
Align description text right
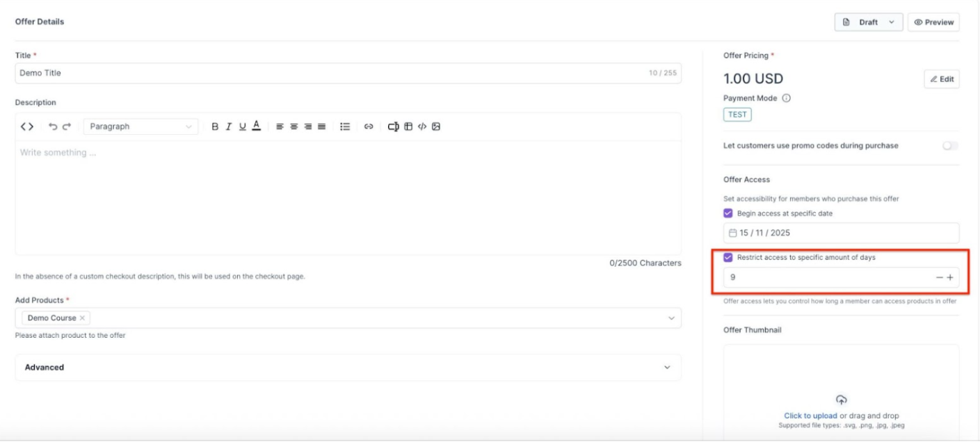click(307, 126)
